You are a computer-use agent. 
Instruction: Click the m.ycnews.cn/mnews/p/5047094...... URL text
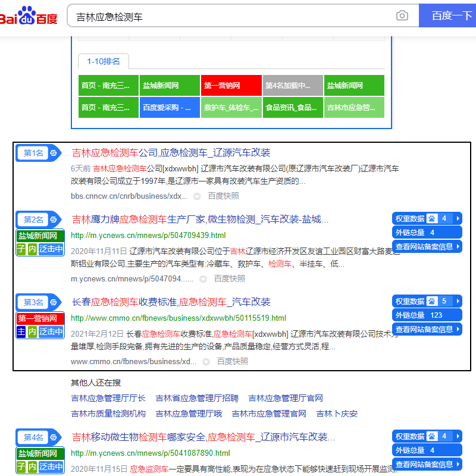(132, 278)
